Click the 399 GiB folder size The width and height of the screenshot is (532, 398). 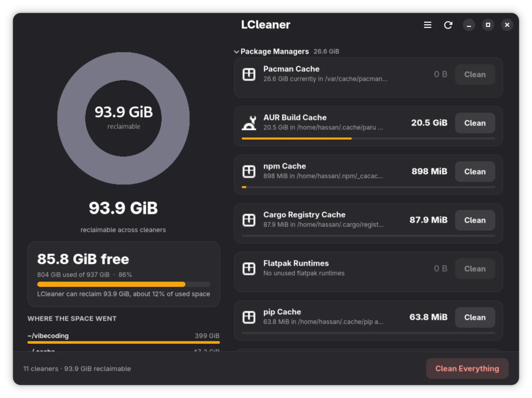click(x=207, y=336)
